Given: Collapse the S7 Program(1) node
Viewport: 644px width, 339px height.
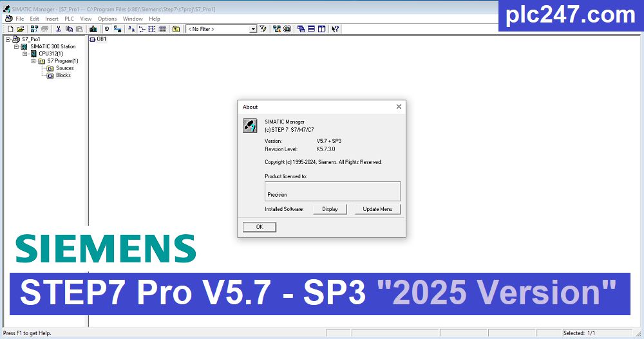Looking at the screenshot, I should (33, 61).
